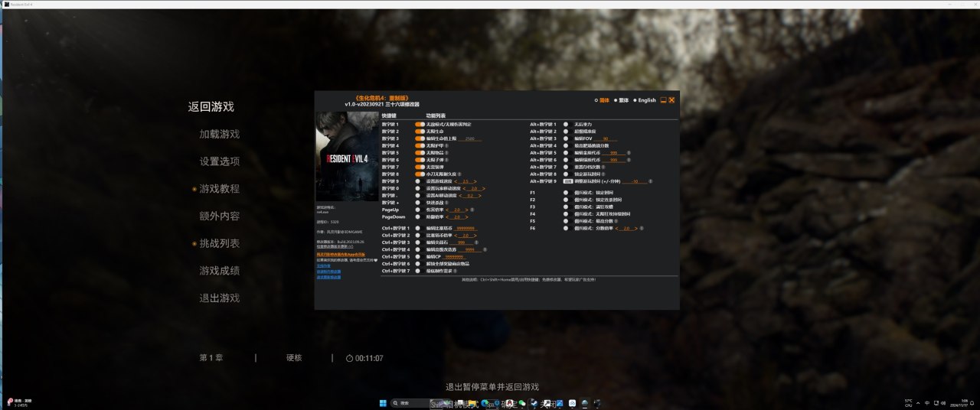Screen dimensions: 980x410
Task: Decrease game speed with left arrow on 数字键 9
Action: click(456, 181)
